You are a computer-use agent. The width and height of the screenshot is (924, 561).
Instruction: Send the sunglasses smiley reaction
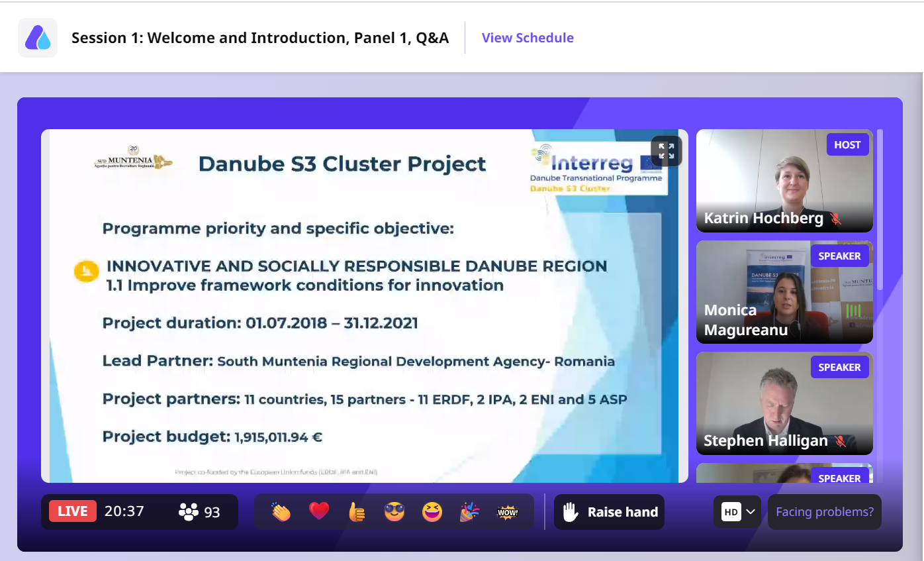point(394,511)
